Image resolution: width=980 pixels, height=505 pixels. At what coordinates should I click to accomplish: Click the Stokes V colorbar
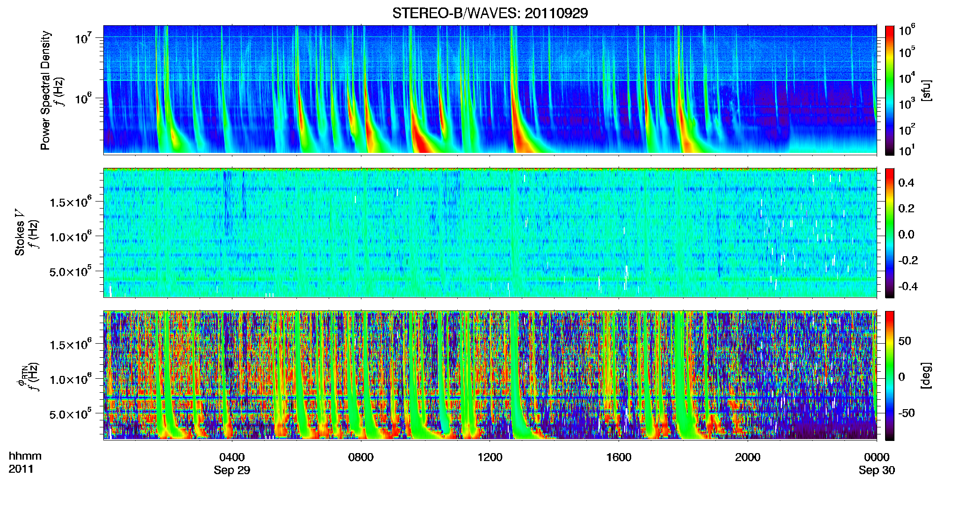coord(890,233)
